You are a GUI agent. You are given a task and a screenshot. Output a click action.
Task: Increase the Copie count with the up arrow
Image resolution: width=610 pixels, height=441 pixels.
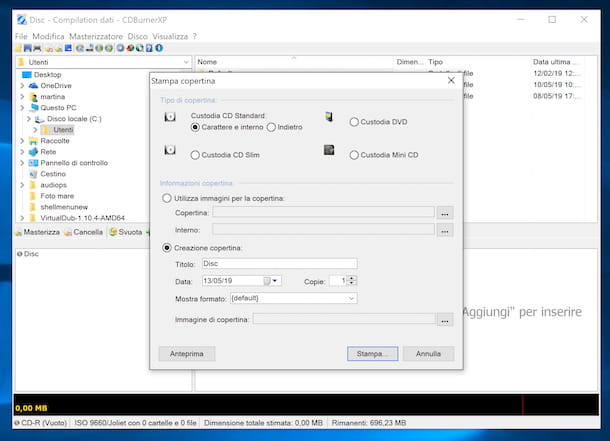(352, 278)
